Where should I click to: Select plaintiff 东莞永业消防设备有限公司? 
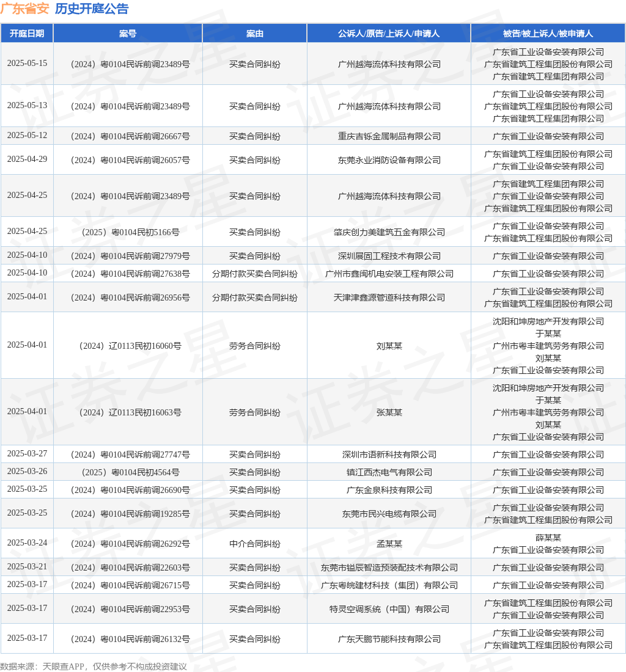point(389,160)
